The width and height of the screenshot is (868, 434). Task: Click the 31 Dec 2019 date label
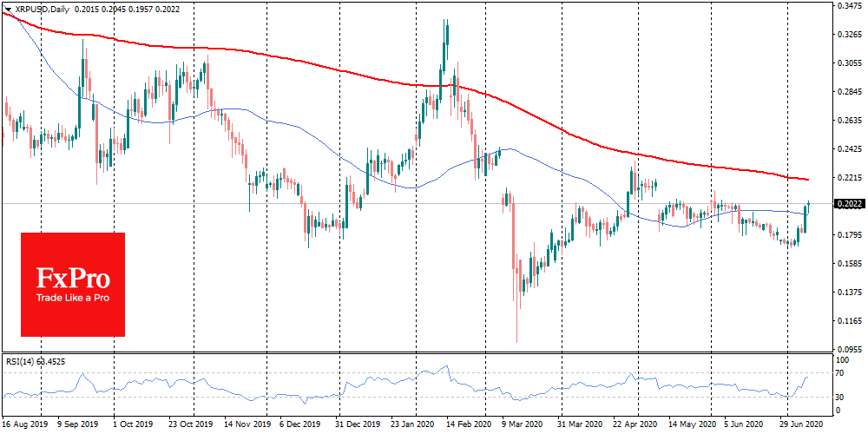358,424
